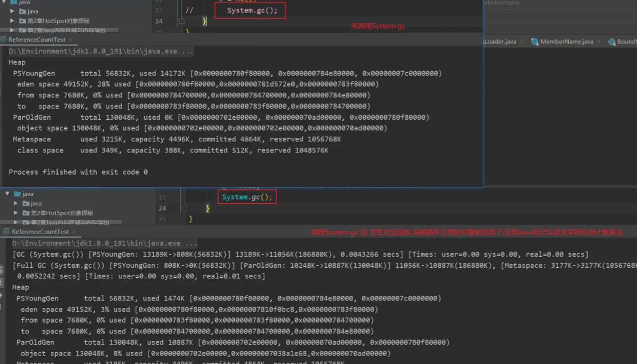
Task: Click the ParOldGen line showing used 10887K
Action: [x=233, y=343]
